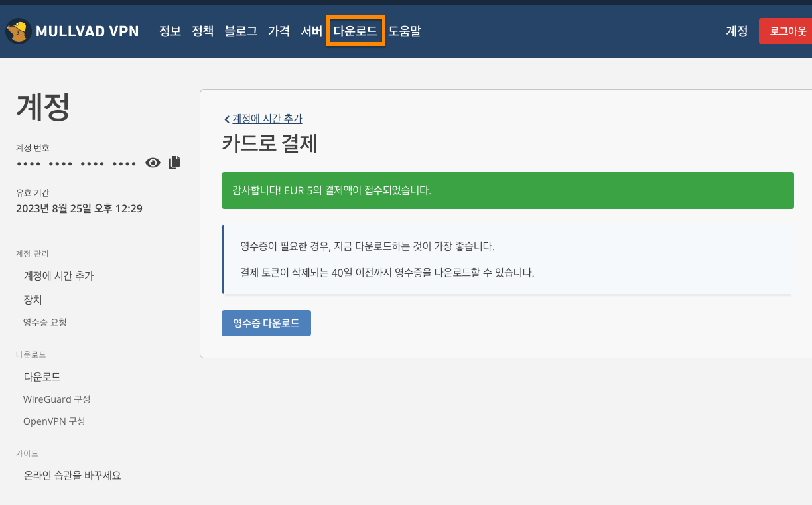Viewport: 812px width, 505px height.
Task: Click the back chevron beside 계정에 시간 추가
Action: coord(226,119)
